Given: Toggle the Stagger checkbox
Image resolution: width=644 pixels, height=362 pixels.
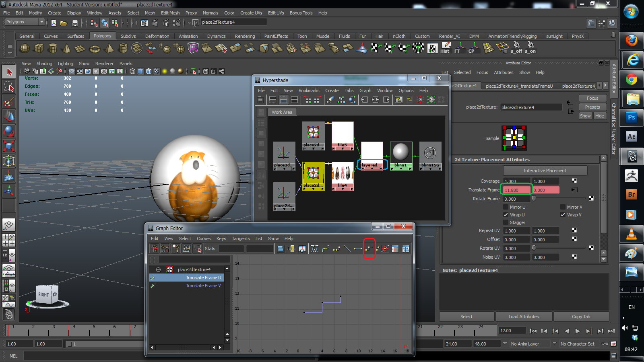Looking at the screenshot, I should [x=506, y=222].
